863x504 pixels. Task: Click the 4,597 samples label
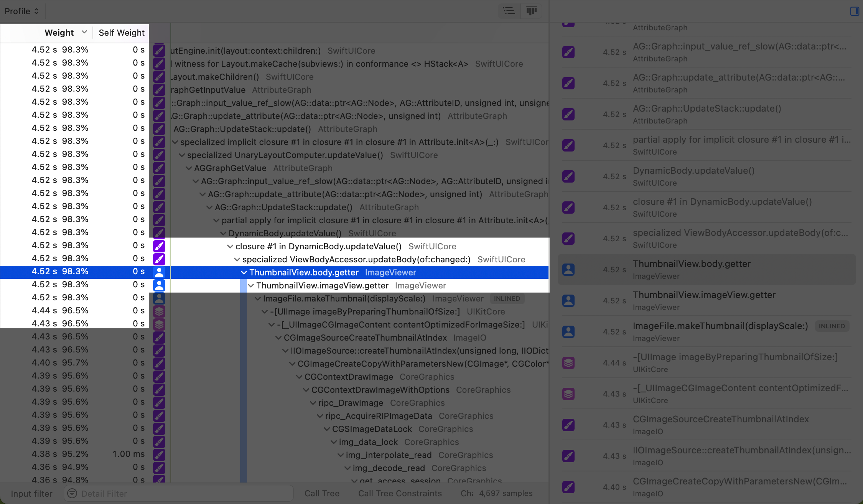click(504, 494)
